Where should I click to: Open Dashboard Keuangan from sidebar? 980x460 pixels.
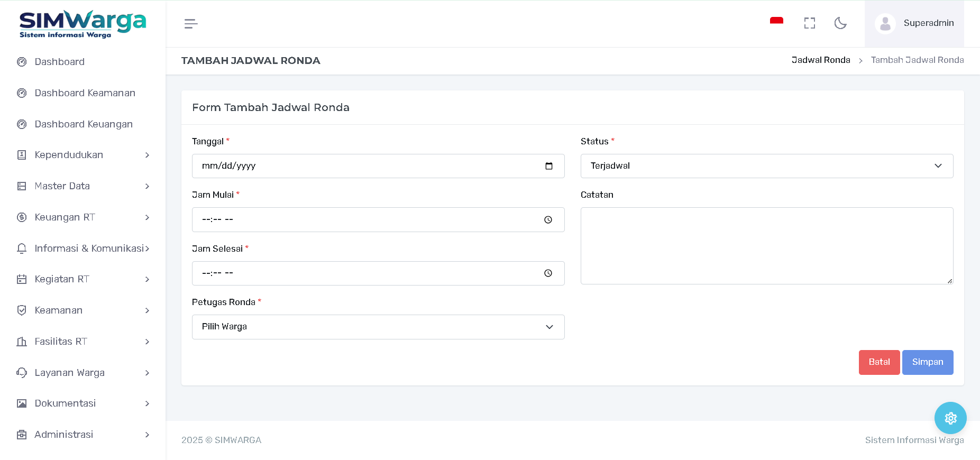pyautogui.click(x=84, y=124)
